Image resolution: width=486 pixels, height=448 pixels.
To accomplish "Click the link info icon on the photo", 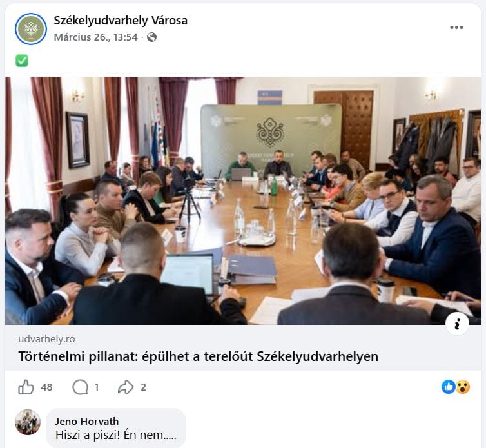I will [457, 324].
